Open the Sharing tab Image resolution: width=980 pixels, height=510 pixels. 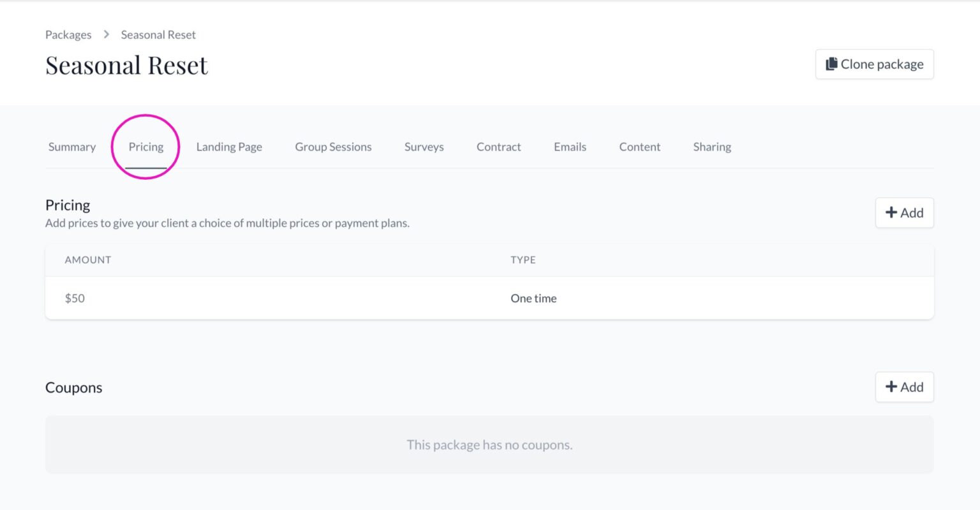click(712, 147)
